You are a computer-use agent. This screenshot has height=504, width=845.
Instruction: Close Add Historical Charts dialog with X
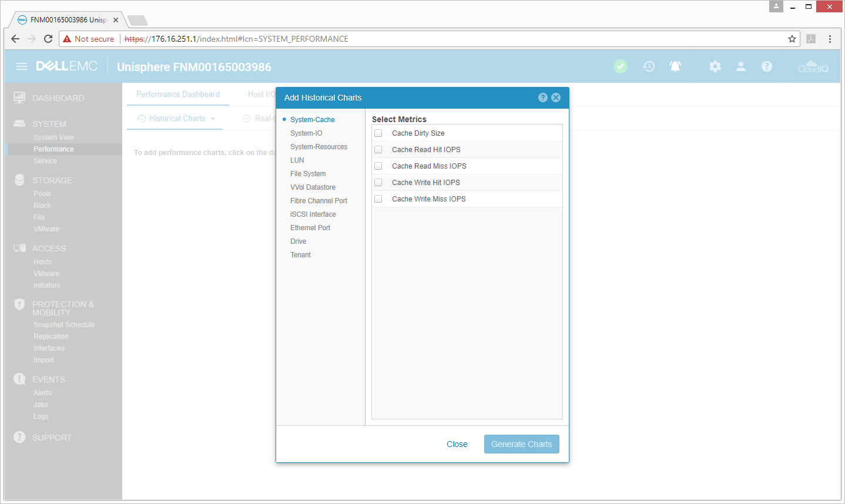coord(556,98)
